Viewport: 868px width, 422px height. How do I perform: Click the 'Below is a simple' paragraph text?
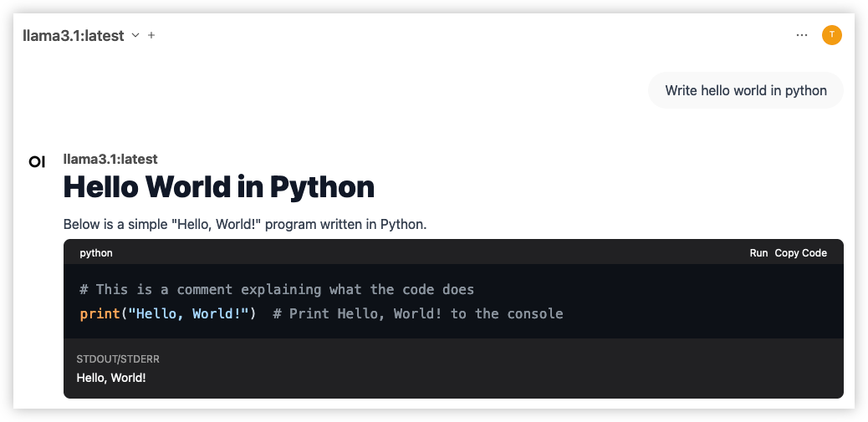pyautogui.click(x=245, y=225)
